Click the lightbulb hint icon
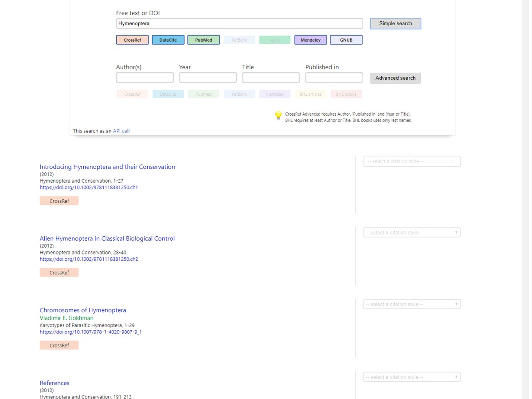 pyautogui.click(x=278, y=116)
